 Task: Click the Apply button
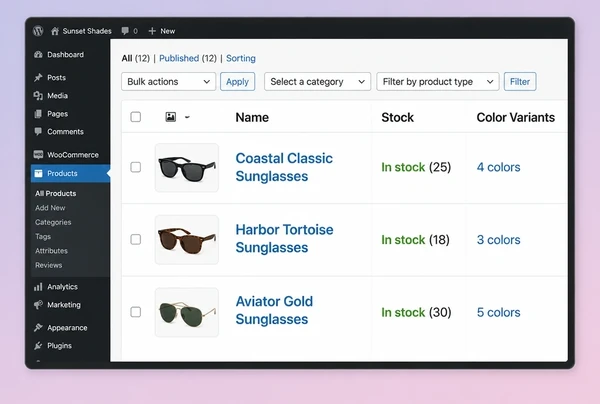[237, 81]
